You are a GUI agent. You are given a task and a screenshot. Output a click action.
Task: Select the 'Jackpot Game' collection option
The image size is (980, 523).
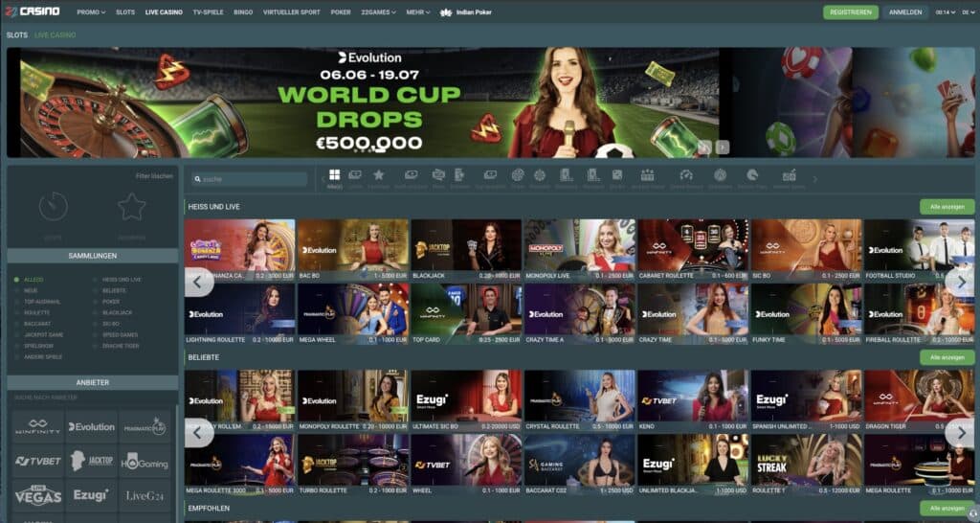[x=38, y=334]
